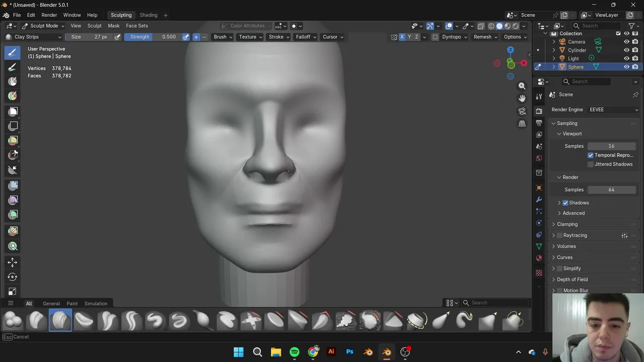Open the Spotify icon in the taskbar
This screenshot has height=362, width=644.
pos(294,352)
